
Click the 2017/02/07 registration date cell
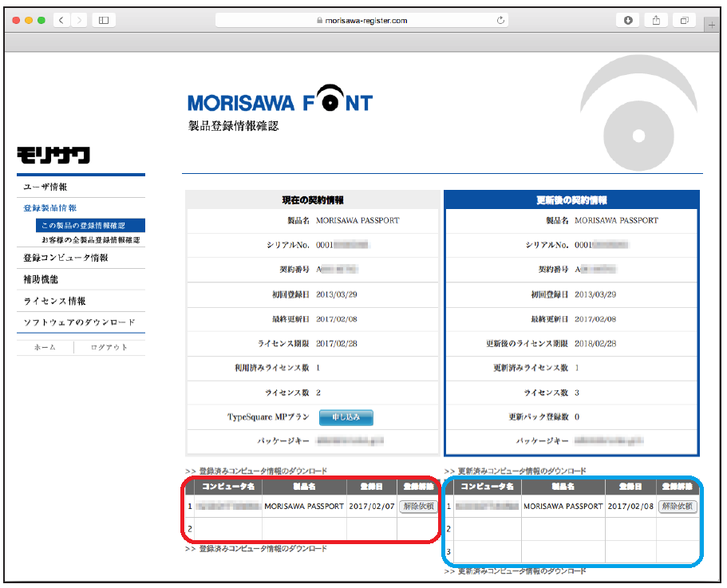pos(372,506)
